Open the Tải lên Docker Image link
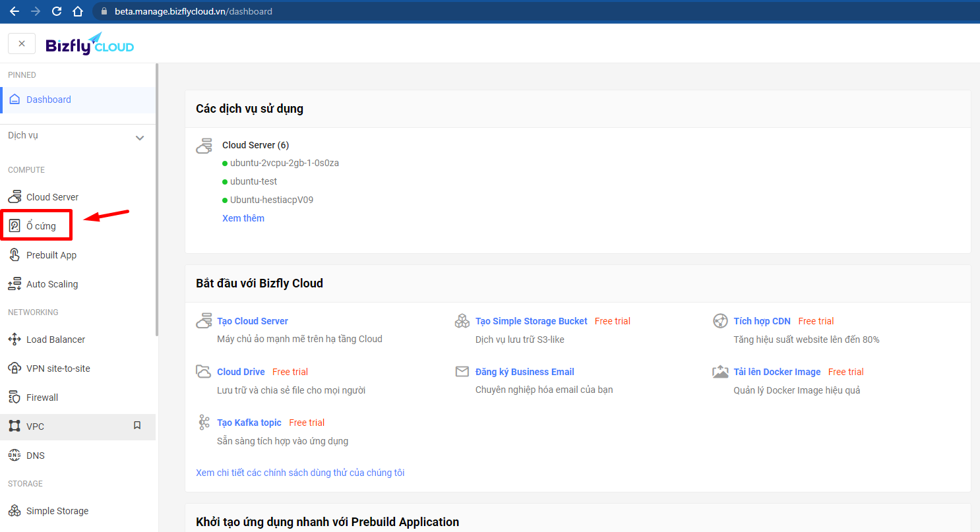 coord(778,372)
